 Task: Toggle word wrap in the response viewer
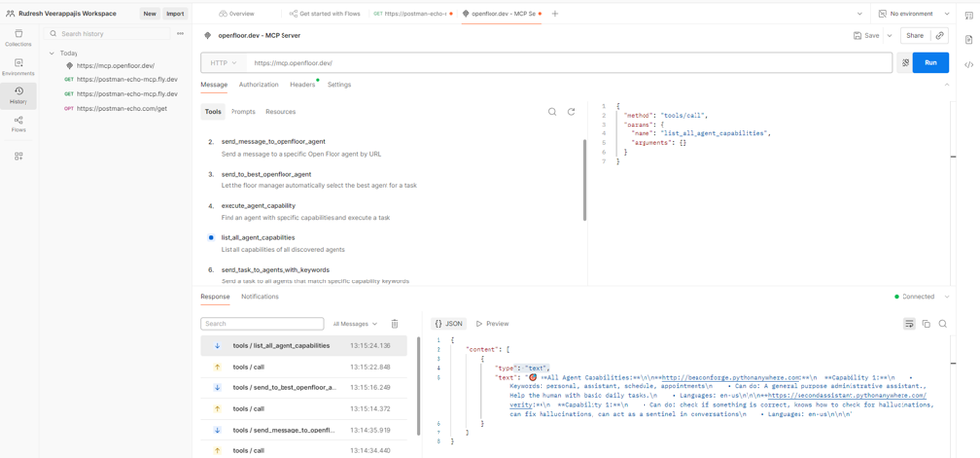point(909,323)
